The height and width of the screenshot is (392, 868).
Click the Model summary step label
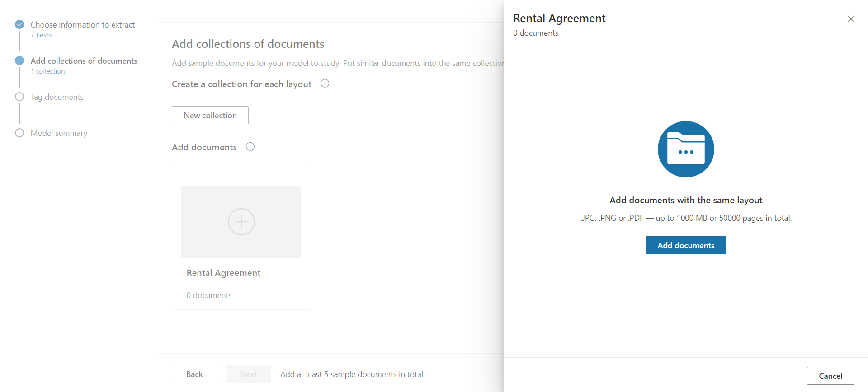pyautogui.click(x=59, y=133)
